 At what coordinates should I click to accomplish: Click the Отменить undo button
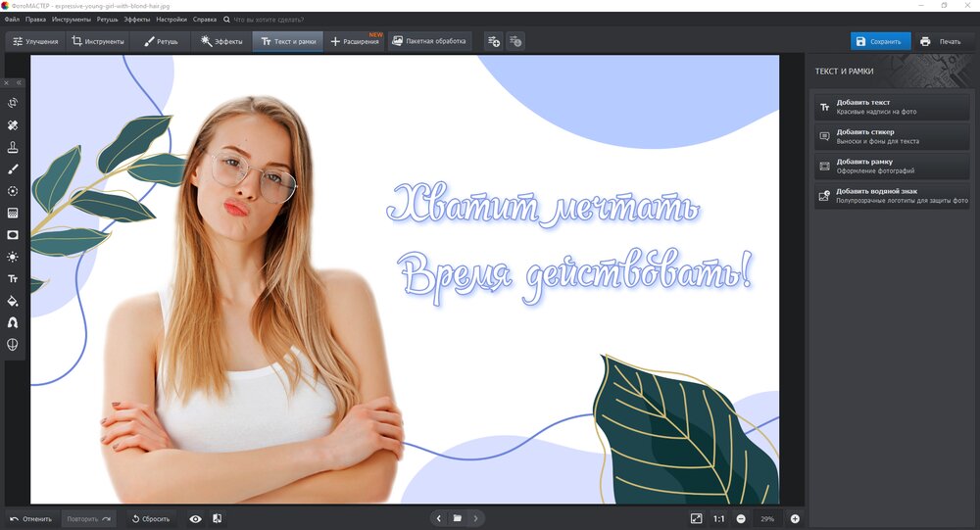tap(31, 519)
